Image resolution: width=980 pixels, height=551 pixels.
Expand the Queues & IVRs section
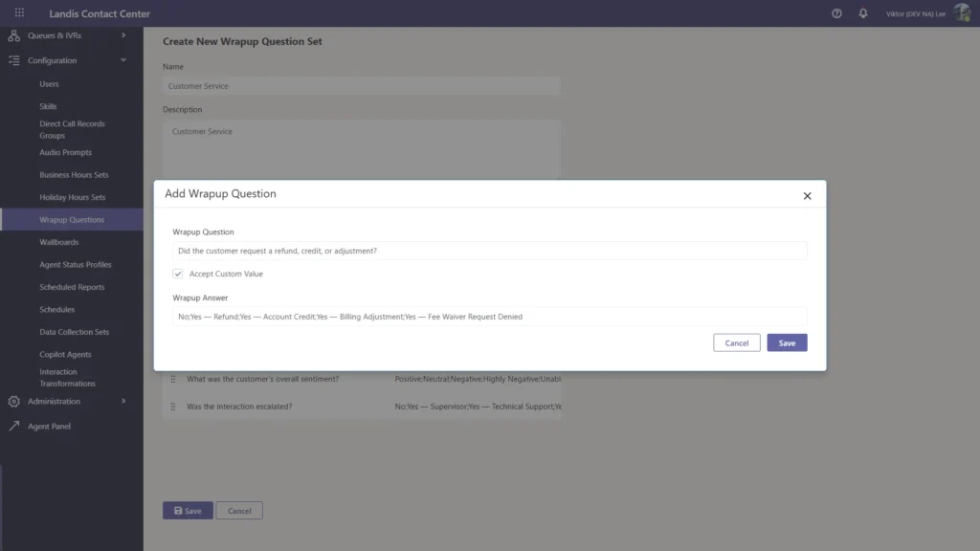[123, 35]
